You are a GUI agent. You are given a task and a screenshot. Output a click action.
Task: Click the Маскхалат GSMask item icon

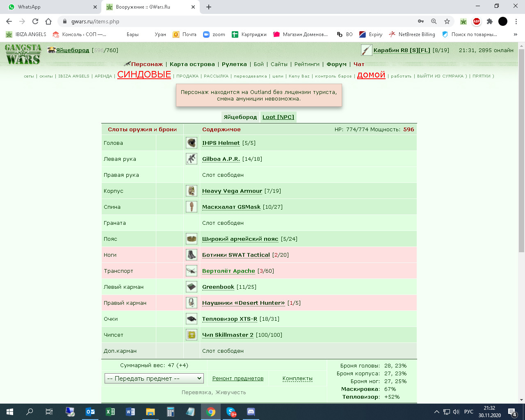pos(192,207)
